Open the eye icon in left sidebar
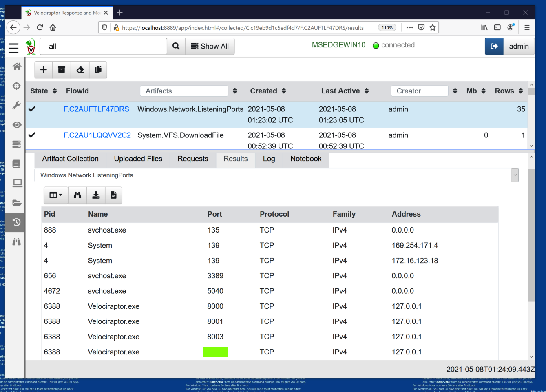Screen dimensions: 546x392 coord(17,125)
